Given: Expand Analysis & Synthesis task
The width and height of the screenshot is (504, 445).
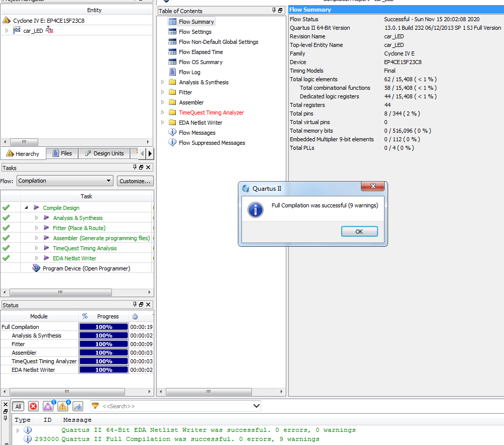Looking at the screenshot, I should click(x=36, y=218).
